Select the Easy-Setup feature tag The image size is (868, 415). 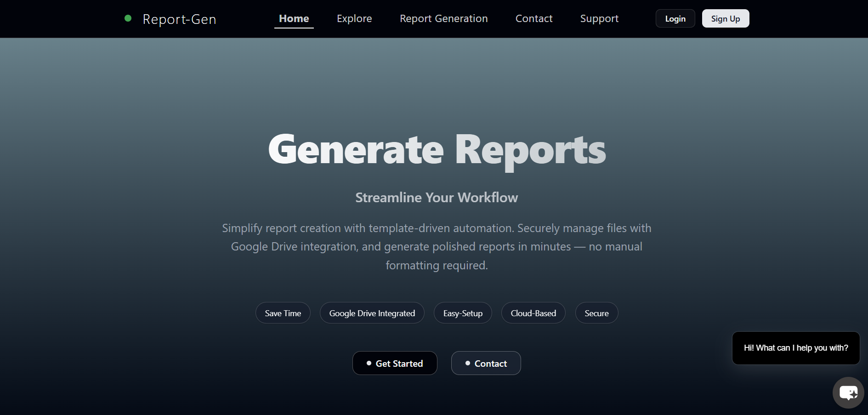click(x=462, y=313)
